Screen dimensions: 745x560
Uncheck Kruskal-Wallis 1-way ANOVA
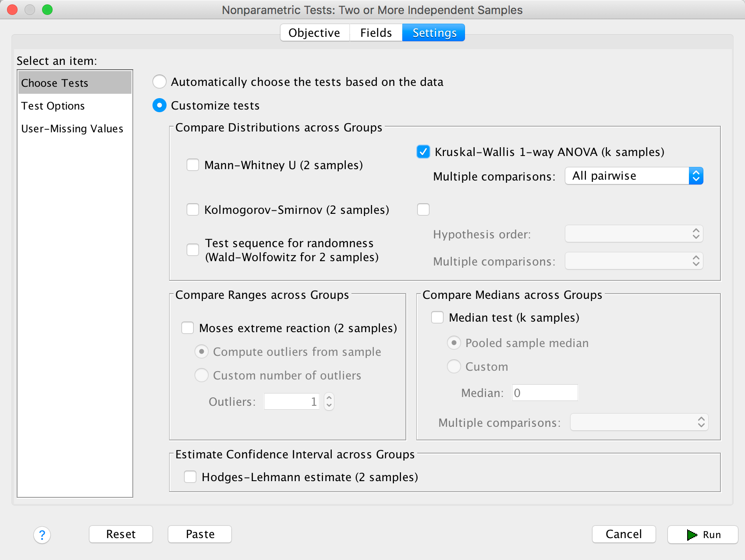(423, 152)
